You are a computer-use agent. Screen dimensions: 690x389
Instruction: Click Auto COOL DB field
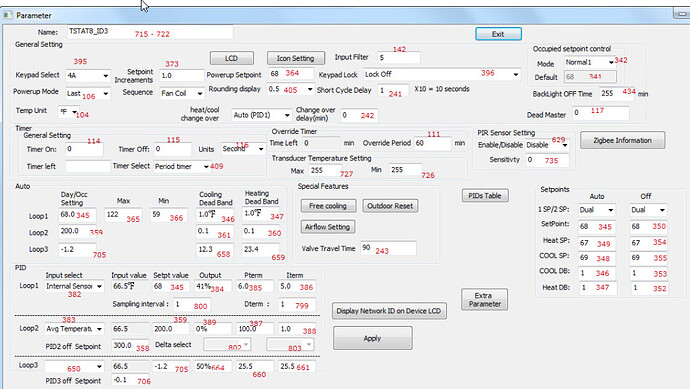click(x=597, y=273)
